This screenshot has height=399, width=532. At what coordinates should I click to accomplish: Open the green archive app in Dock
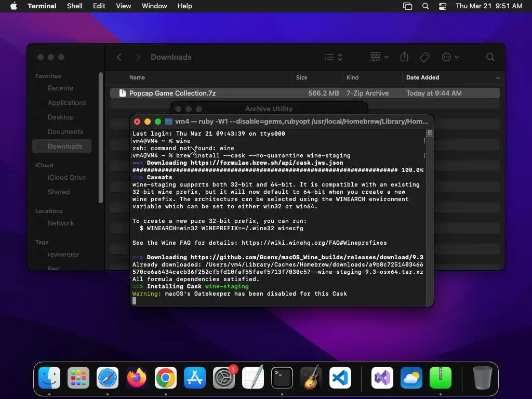tap(441, 378)
